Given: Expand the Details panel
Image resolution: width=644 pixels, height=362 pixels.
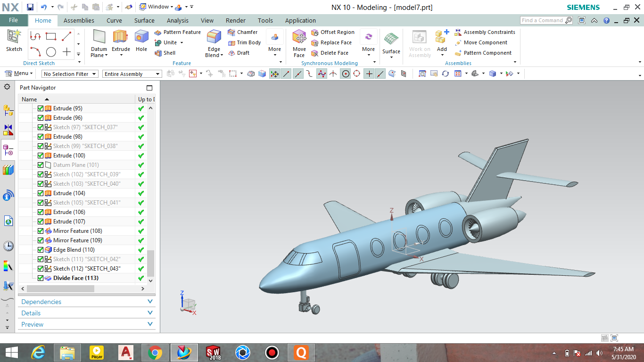Looking at the screenshot, I should click(x=87, y=313).
